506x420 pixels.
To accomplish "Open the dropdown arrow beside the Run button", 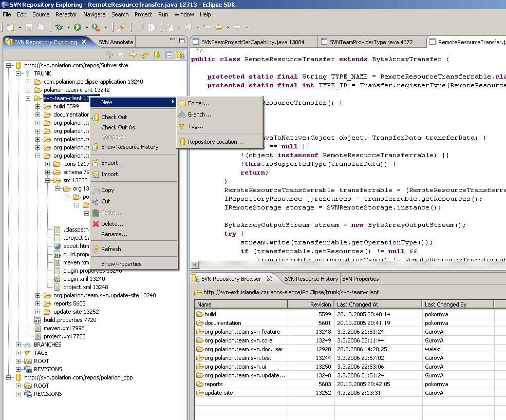I will click(87, 27).
